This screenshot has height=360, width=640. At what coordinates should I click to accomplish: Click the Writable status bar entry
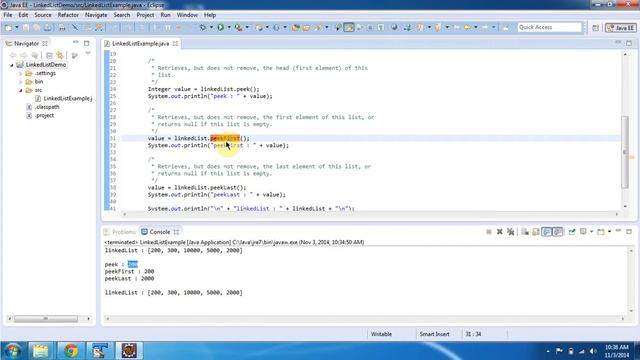(381, 334)
